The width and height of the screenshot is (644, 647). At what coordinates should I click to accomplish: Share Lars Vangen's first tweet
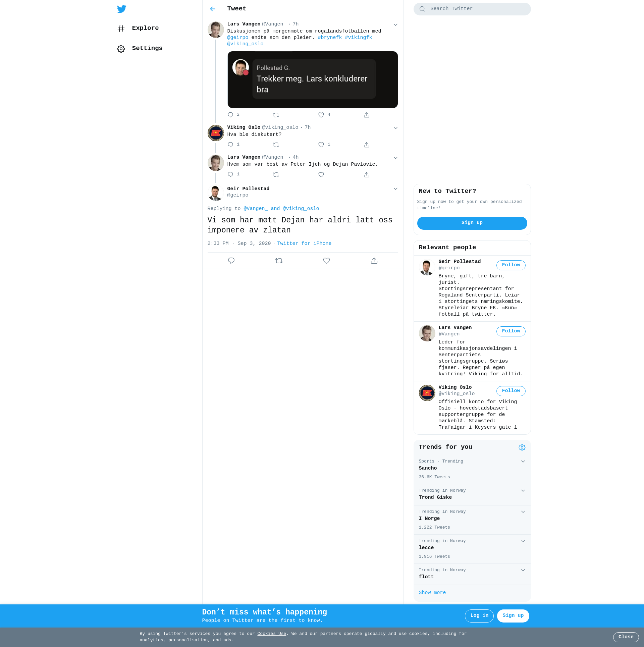coord(367,115)
